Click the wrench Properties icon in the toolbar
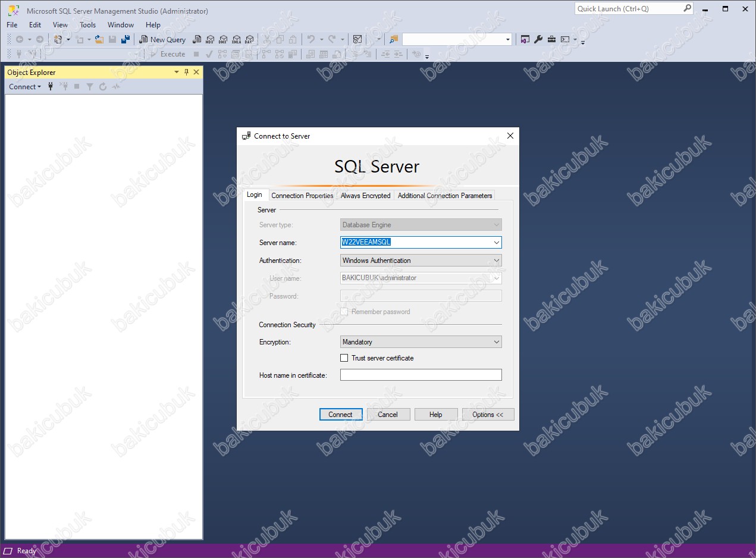 [538, 39]
